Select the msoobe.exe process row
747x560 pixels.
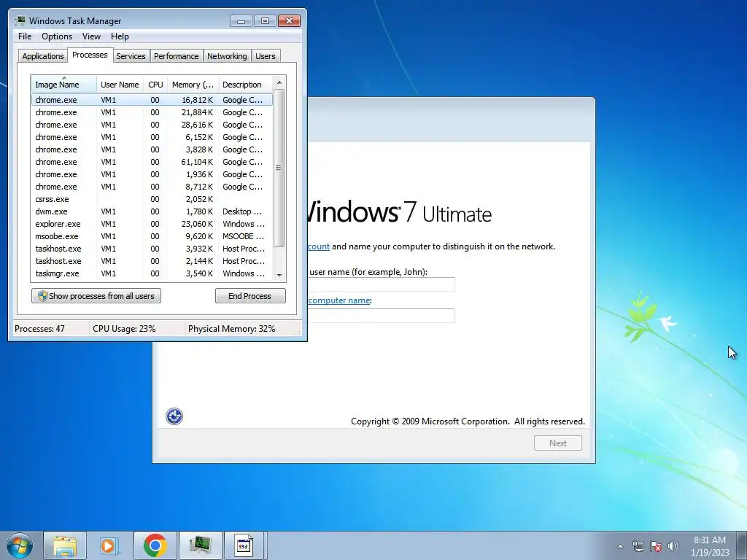click(152, 236)
